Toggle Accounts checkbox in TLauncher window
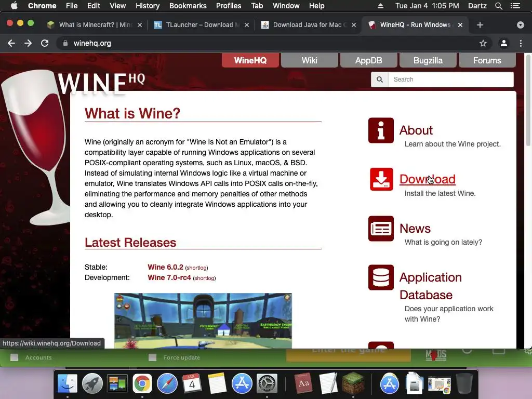Viewport: 532px width, 399px height. click(x=14, y=357)
